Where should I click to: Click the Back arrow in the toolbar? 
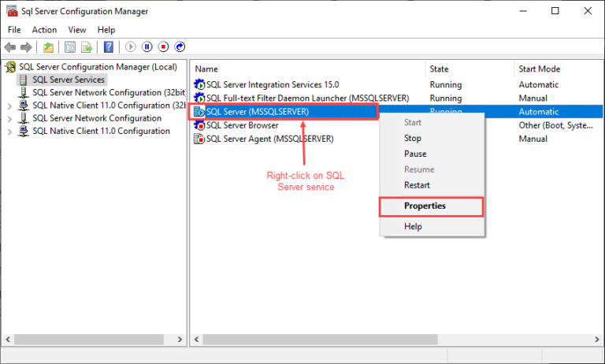click(11, 47)
